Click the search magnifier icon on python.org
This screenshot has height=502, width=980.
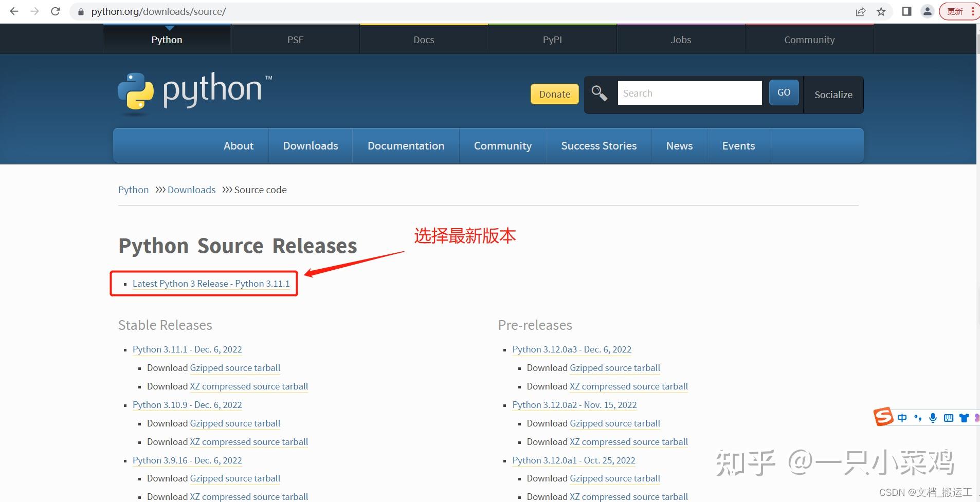click(599, 93)
